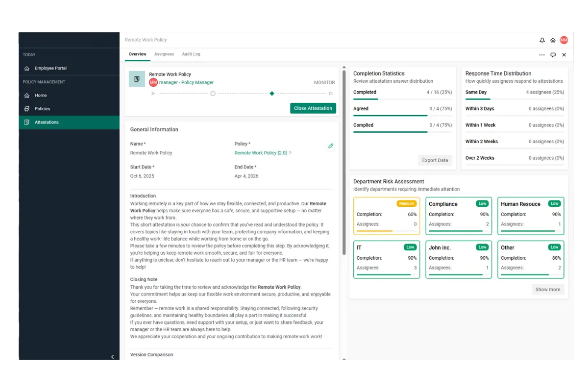Open the Audit Log tab
The height and width of the screenshot is (392, 588).
pyautogui.click(x=191, y=54)
